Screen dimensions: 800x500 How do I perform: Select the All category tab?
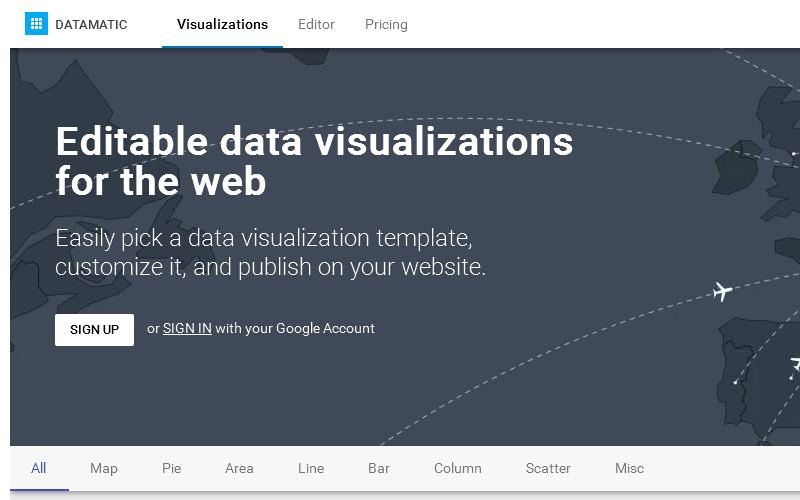(x=39, y=468)
